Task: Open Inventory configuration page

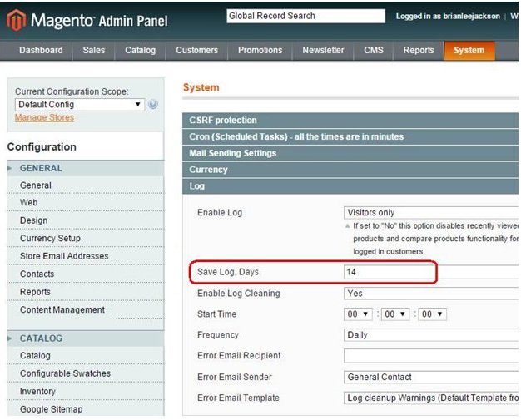Action: click(x=86, y=392)
